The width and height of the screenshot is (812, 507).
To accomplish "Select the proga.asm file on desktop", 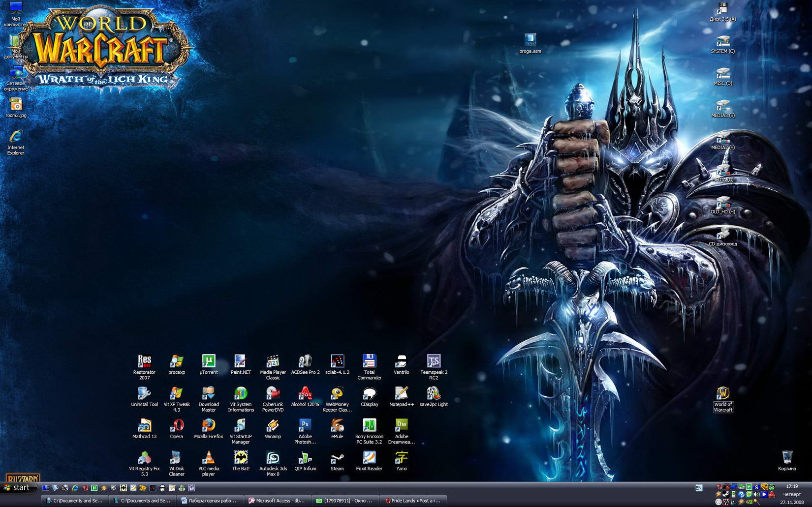I will (x=530, y=40).
